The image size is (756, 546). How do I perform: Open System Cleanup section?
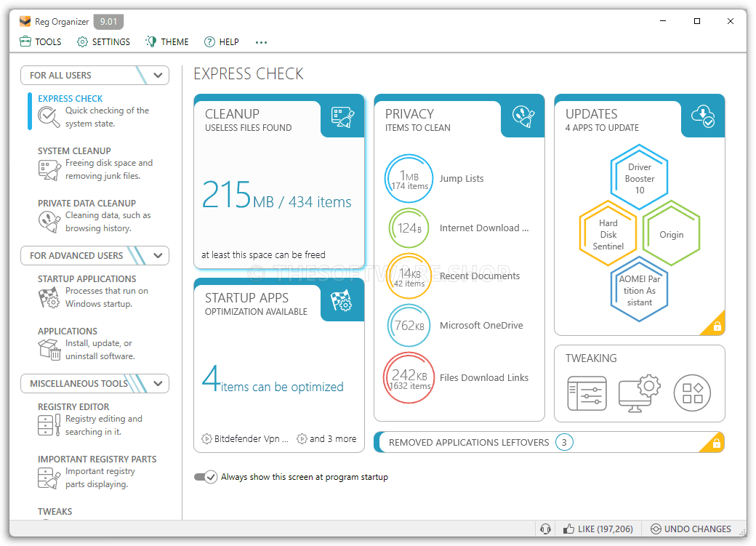point(98,164)
